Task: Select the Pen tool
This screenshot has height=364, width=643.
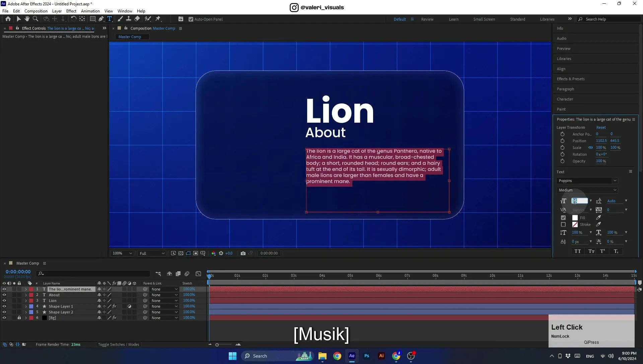Action: [101, 19]
